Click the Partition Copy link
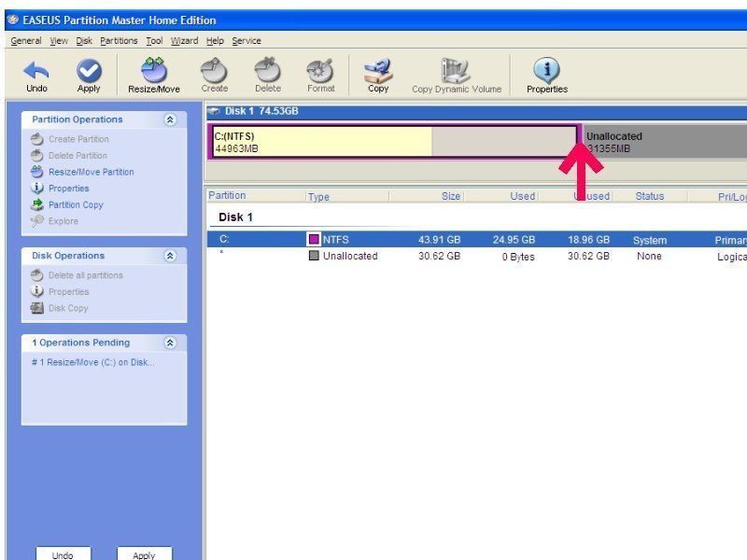 (x=76, y=204)
